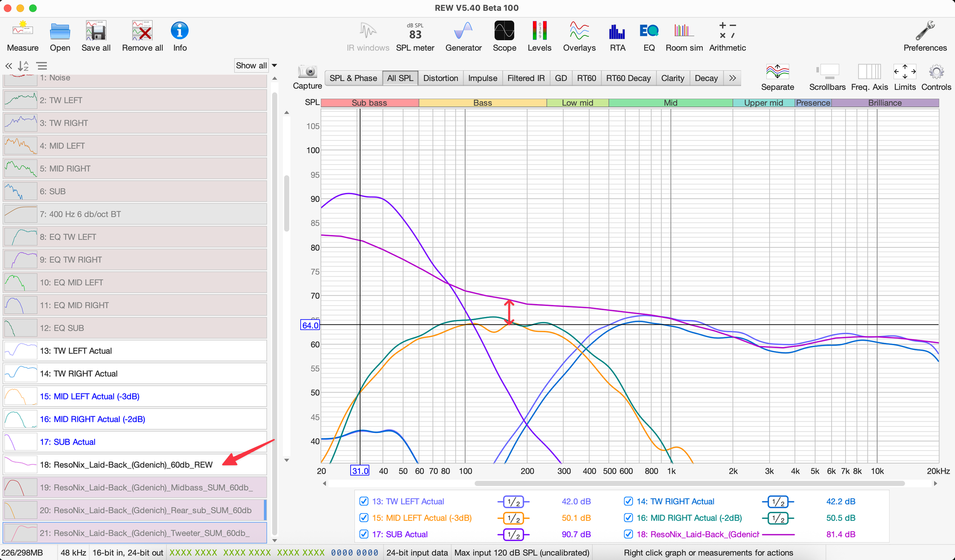Hide 16: MID RIGHT Actual trace

(x=628, y=518)
